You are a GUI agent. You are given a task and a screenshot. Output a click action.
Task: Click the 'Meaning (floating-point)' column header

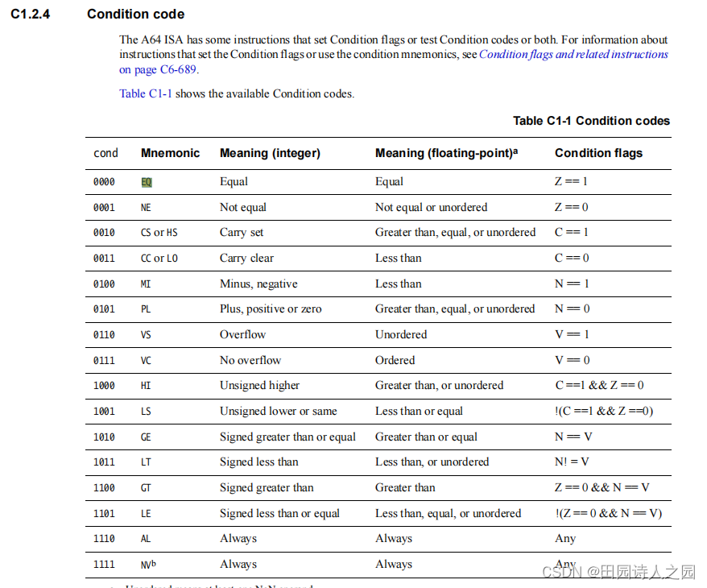(x=446, y=153)
